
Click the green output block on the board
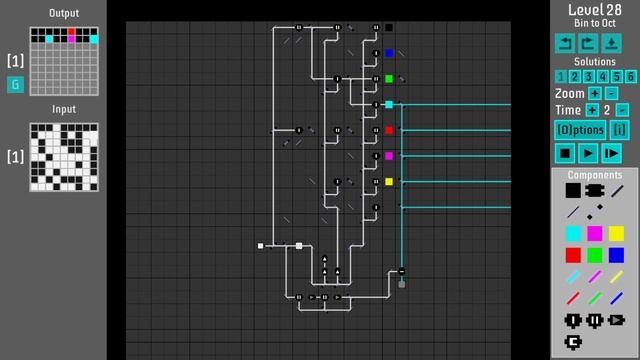click(389, 79)
